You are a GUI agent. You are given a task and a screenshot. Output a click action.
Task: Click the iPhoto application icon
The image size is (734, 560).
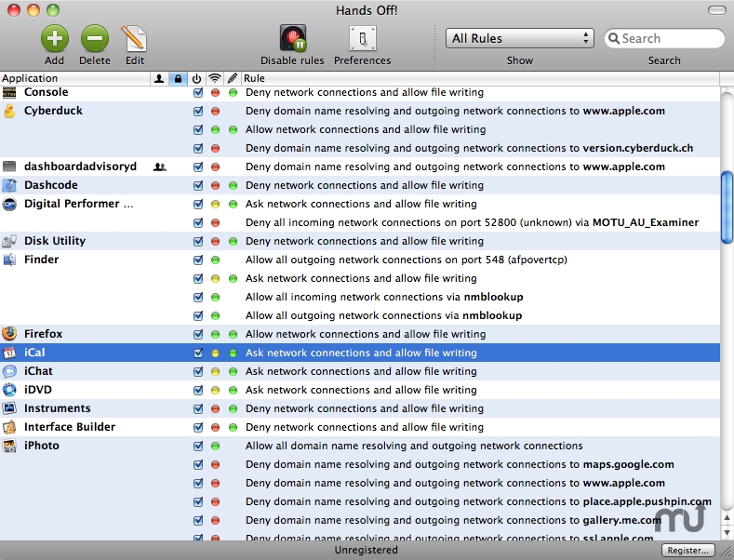9,446
